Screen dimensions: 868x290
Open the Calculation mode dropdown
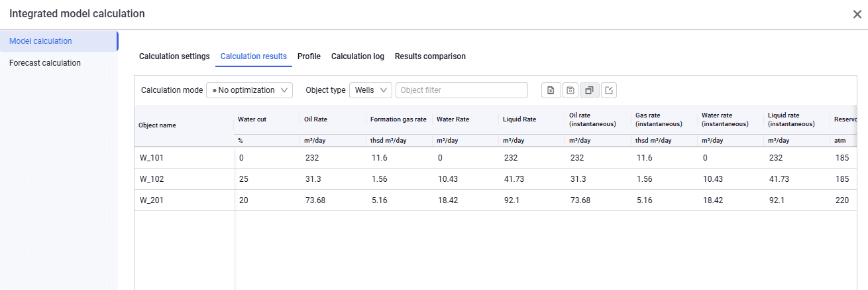pos(249,90)
